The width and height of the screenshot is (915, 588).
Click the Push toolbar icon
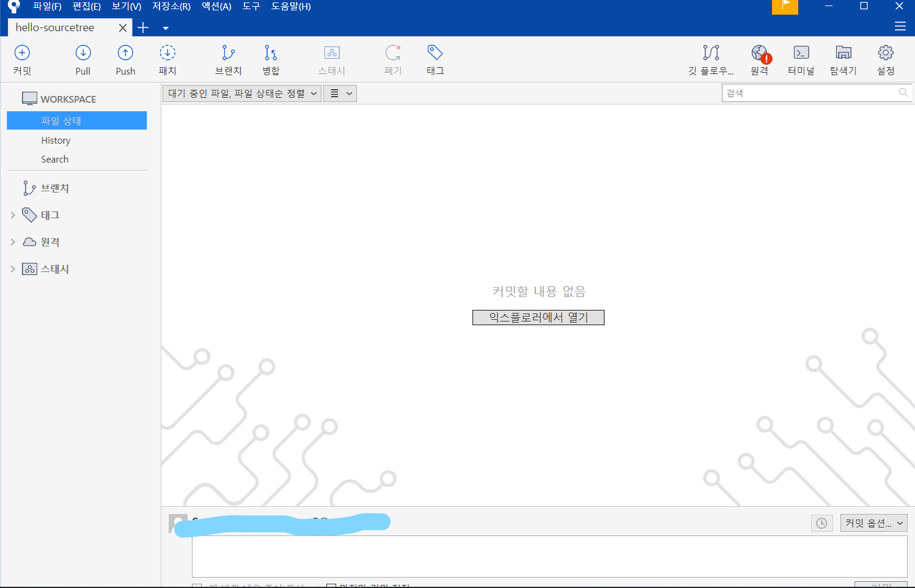(x=125, y=60)
